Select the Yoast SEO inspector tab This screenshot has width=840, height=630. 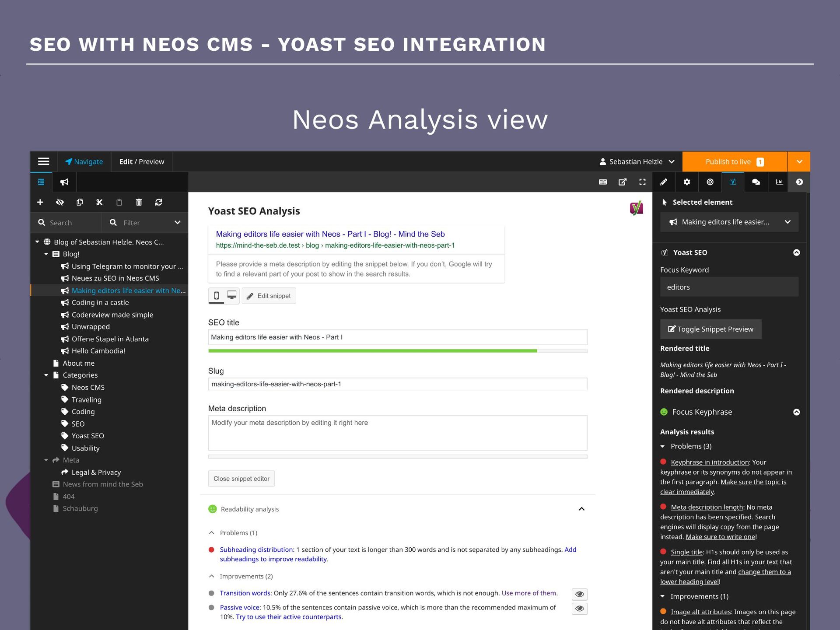[x=733, y=182]
